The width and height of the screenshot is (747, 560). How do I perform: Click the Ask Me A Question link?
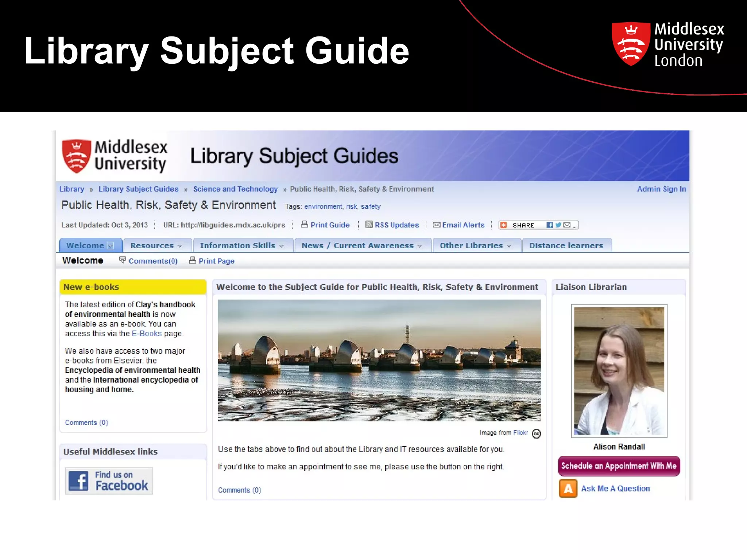[x=615, y=489]
